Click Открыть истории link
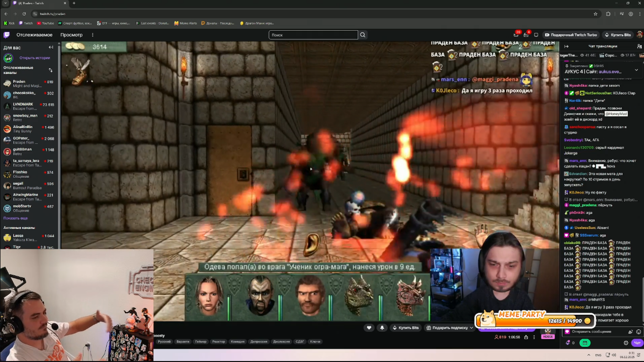Viewport: 644px width, 362px height. [x=35, y=58]
